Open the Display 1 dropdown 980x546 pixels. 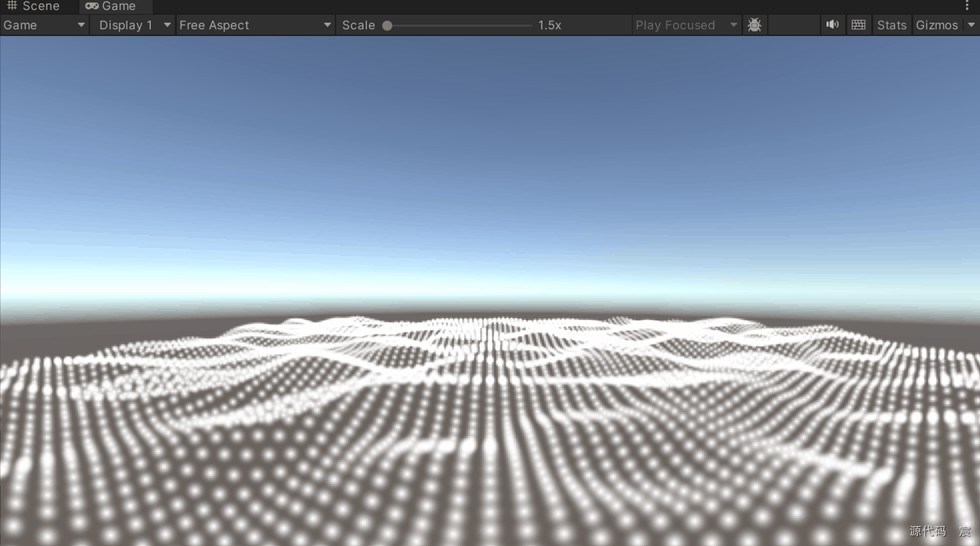pos(133,25)
